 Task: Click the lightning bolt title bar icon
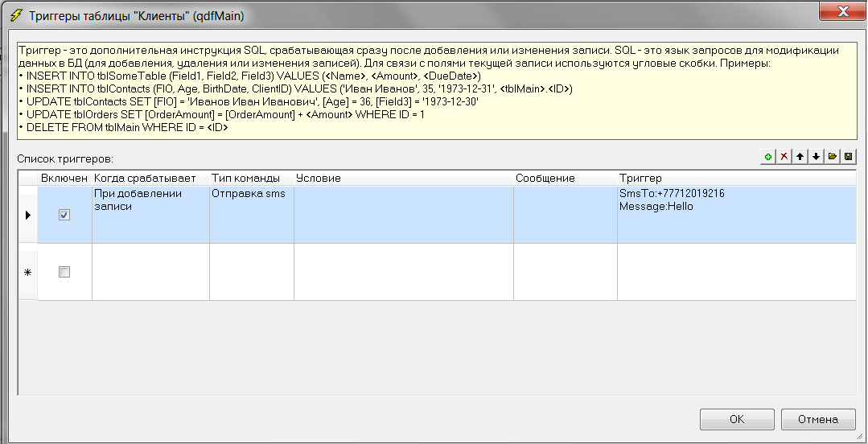(x=15, y=15)
